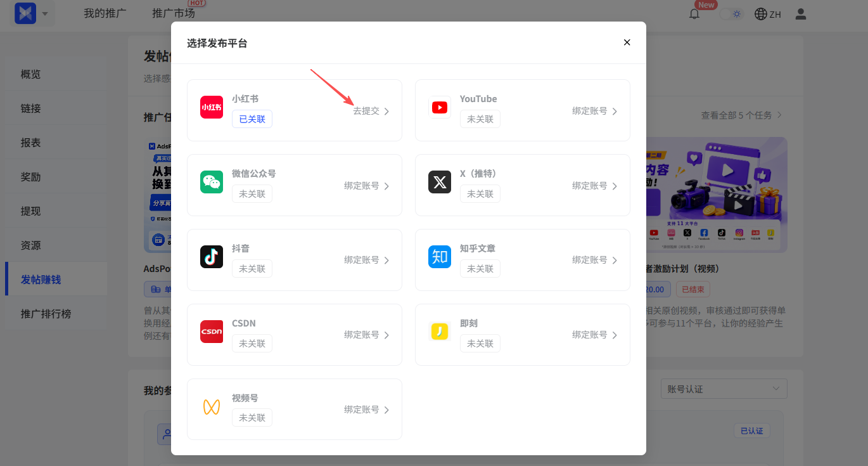Click the 即刻 logo icon
Screen dimensions: 868x466
coord(440,332)
